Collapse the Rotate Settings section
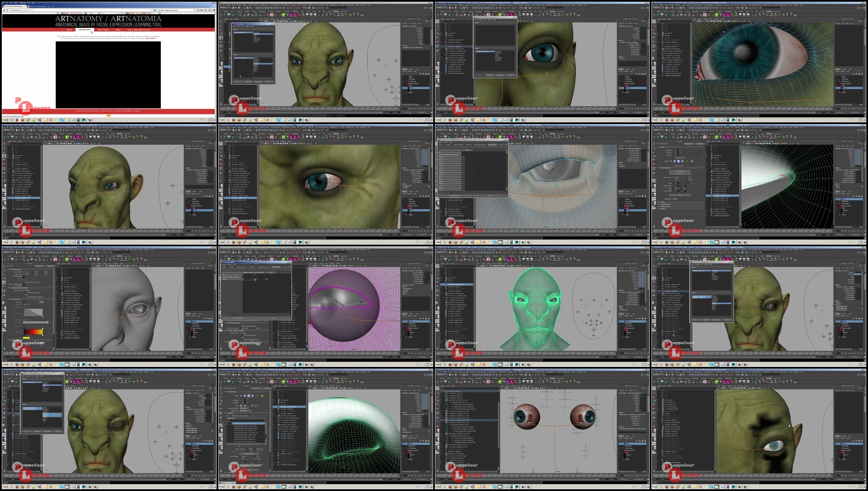Screen dimensions: 868x491 (x=9, y=269)
